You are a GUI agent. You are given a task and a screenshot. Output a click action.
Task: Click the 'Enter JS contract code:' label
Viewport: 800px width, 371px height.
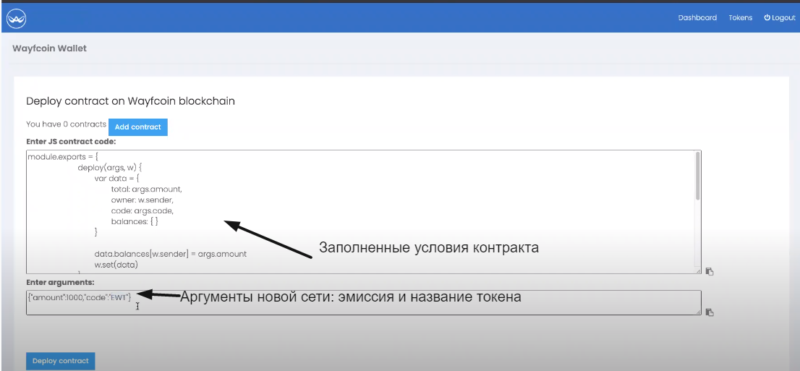71,141
